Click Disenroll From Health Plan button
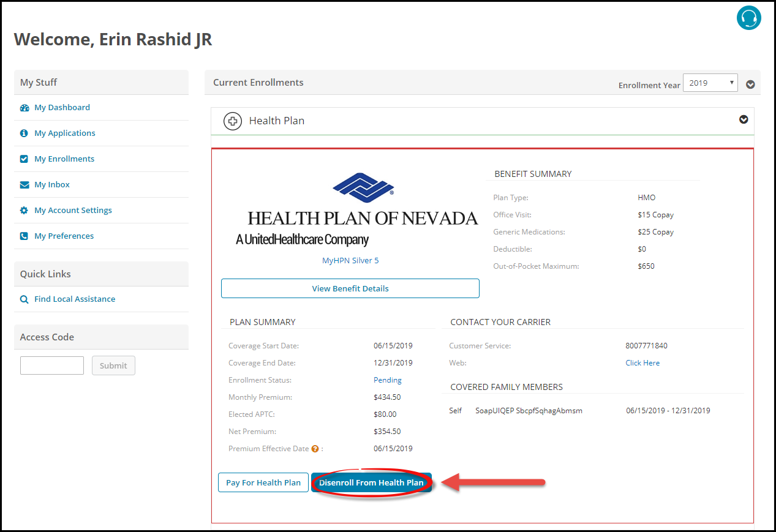776x532 pixels. pos(371,482)
